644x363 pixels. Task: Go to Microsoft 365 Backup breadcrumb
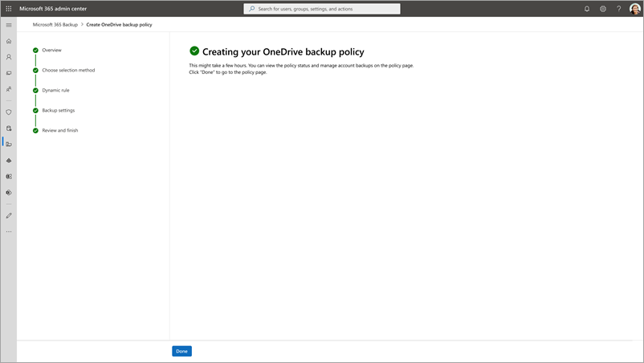[x=55, y=25]
